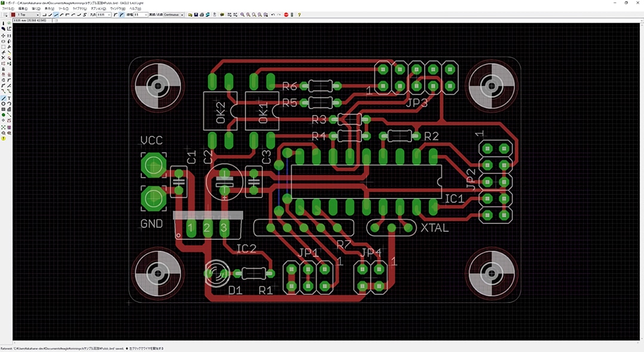644x352 pixels.
Task: Open the layer dropdown showing 1 Top
Action: [x=29, y=14]
